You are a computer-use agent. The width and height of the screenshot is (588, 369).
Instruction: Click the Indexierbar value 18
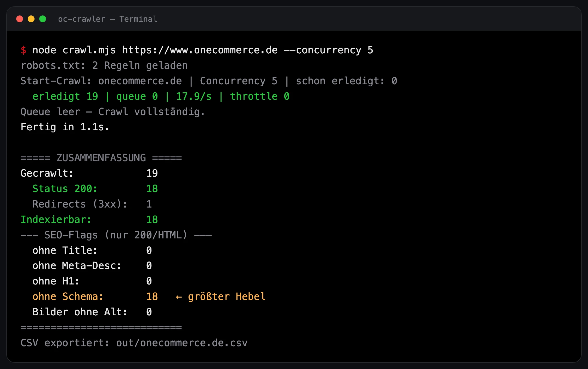[152, 220]
